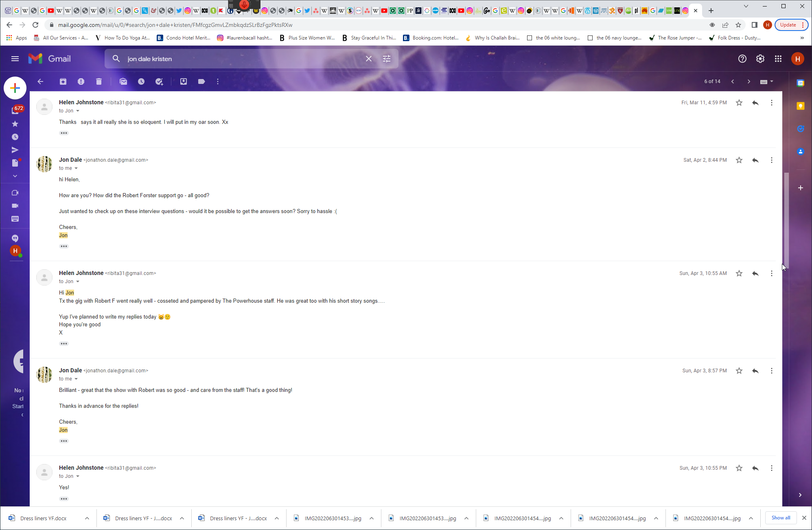812x530 pixels.
Task: Open Gmail Settings gear
Action: coord(760,59)
